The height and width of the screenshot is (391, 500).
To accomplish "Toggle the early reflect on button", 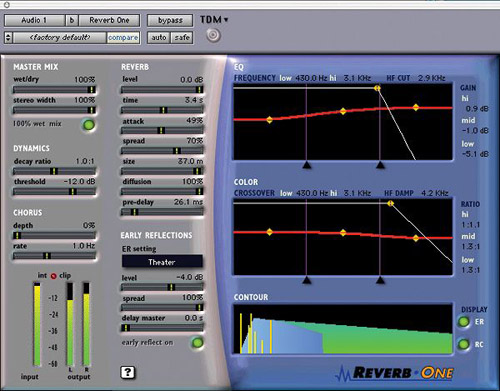I will [x=197, y=342].
